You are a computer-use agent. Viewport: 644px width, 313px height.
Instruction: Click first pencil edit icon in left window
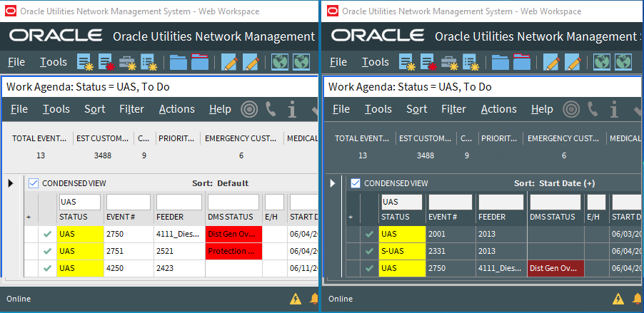(230, 62)
